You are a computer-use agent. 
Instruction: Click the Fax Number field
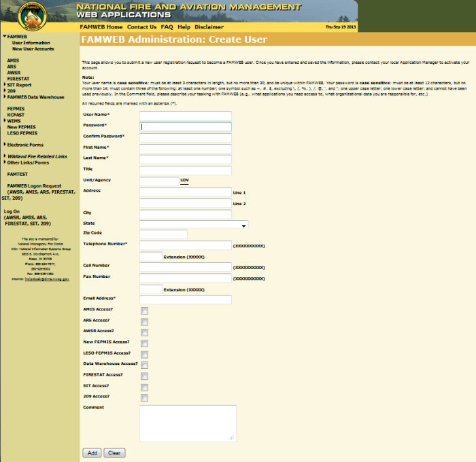186,278
